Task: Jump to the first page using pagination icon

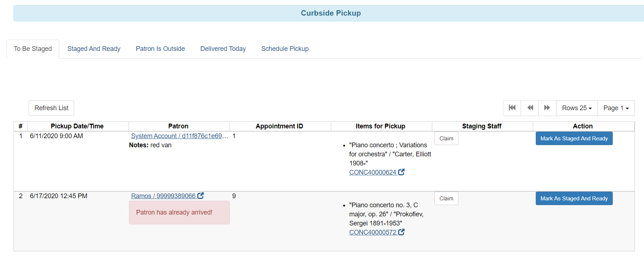Action: (512, 108)
